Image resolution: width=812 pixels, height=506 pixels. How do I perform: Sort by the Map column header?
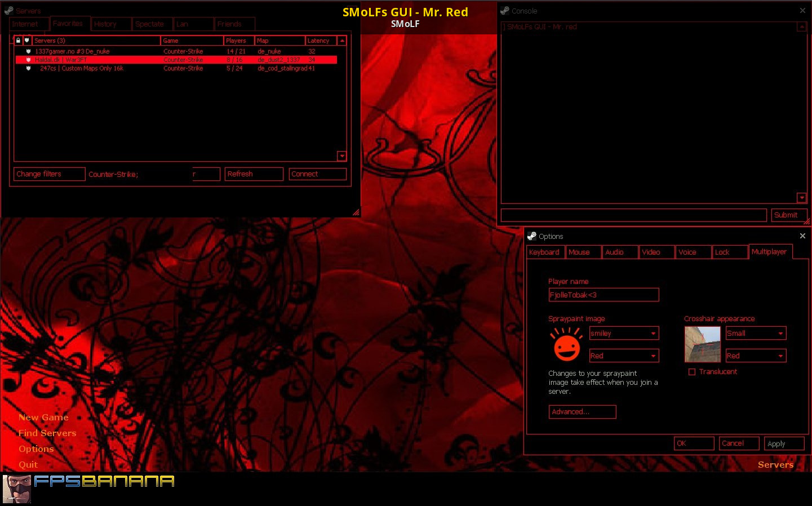(x=280, y=41)
